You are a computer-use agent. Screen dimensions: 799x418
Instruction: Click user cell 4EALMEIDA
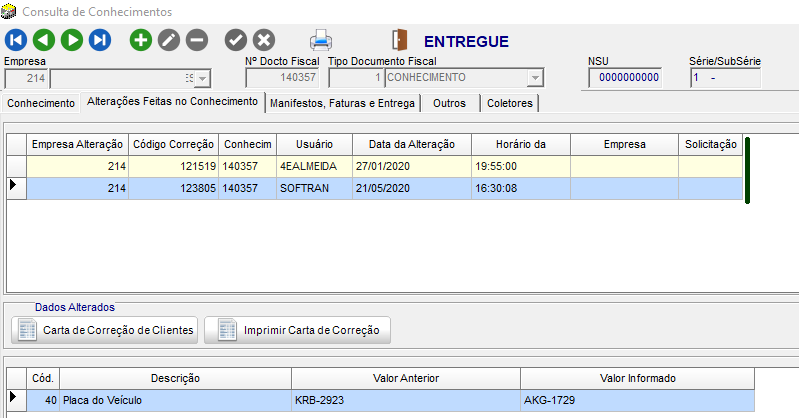314,166
